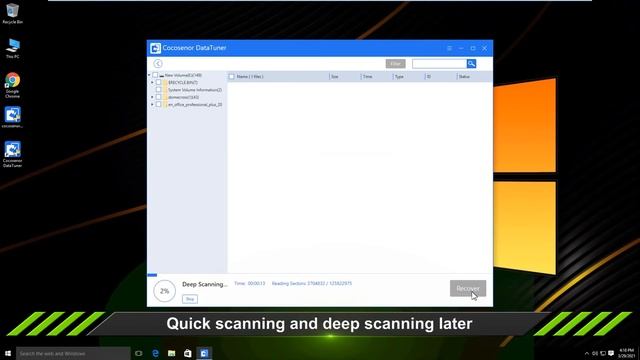This screenshot has width=640, height=360.
Task: Click the blue scan progress bar
Action: 152,275
